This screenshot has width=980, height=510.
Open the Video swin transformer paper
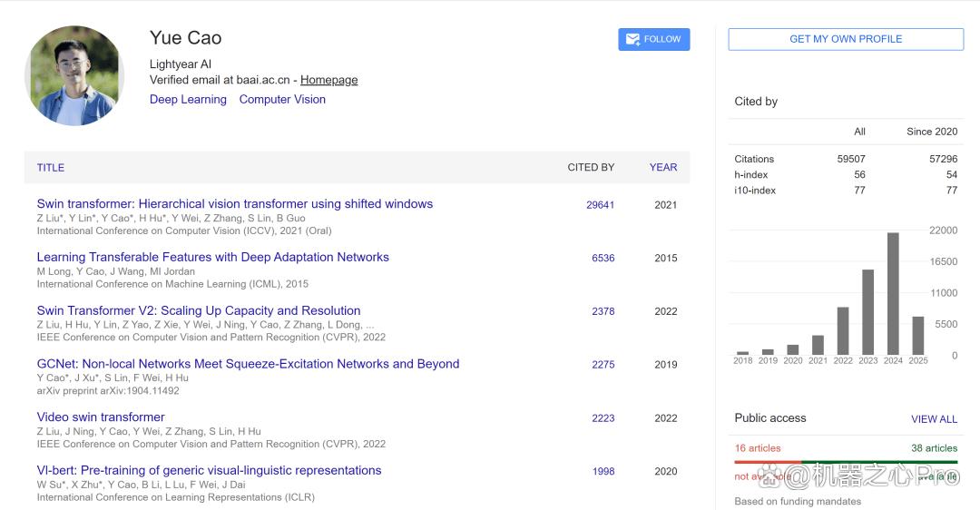[x=101, y=417]
